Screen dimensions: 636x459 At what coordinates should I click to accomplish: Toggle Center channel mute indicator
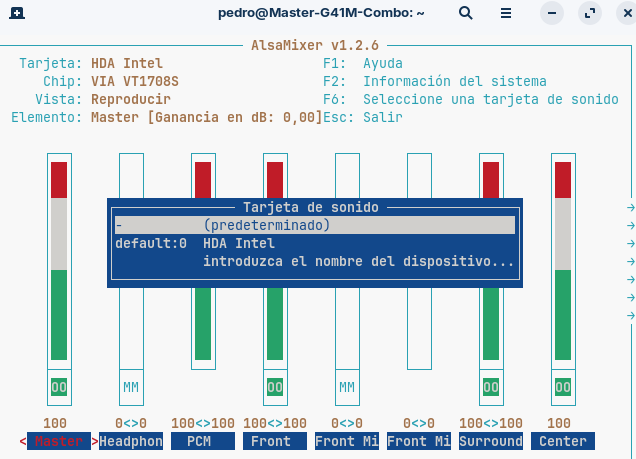click(x=563, y=387)
